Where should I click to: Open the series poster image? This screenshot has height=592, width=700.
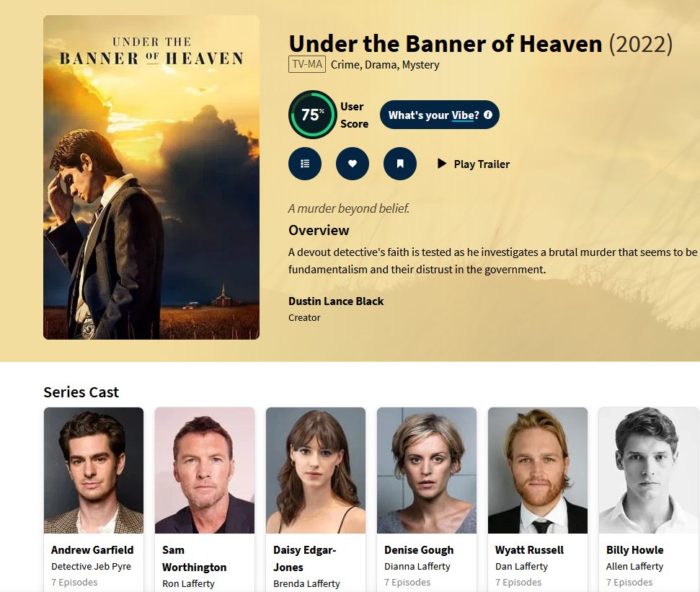point(151,177)
